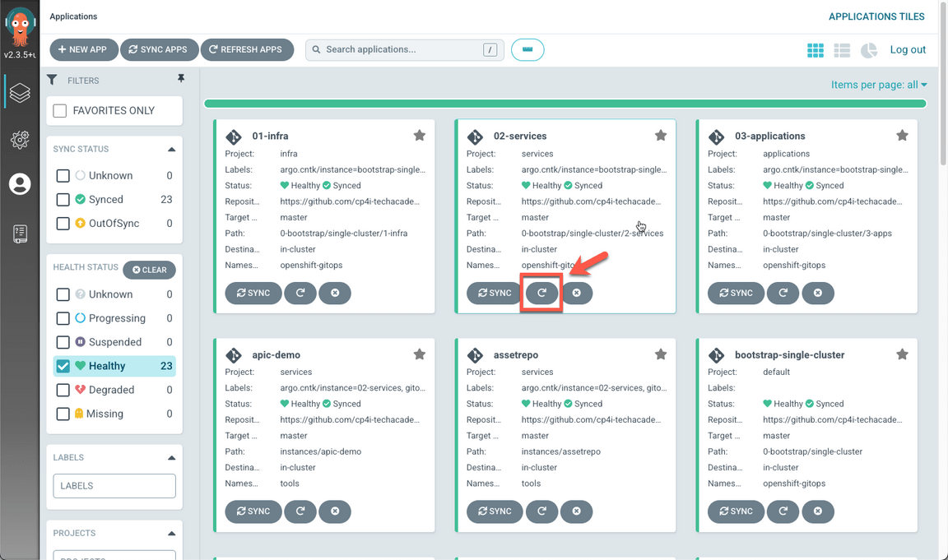The image size is (948, 560).
Task: Open the User Info icon in sidebar
Action: click(20, 184)
